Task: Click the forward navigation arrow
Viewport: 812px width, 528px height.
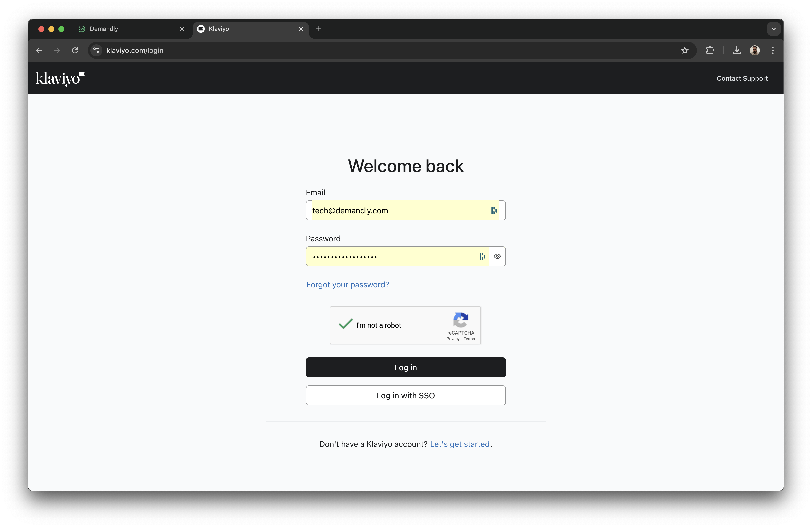Action: 57,50
